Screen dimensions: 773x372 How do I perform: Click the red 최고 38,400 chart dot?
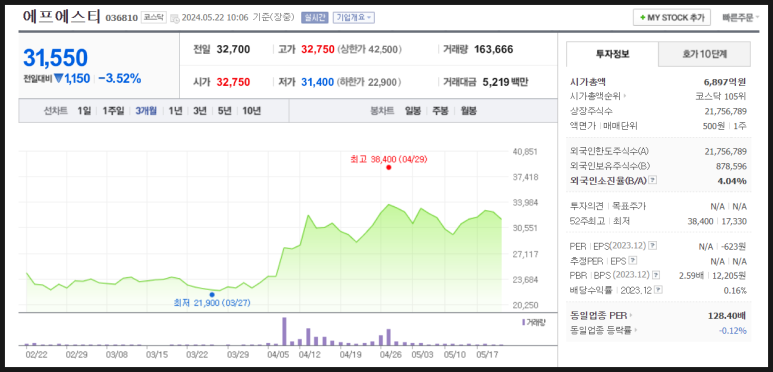tap(388, 168)
